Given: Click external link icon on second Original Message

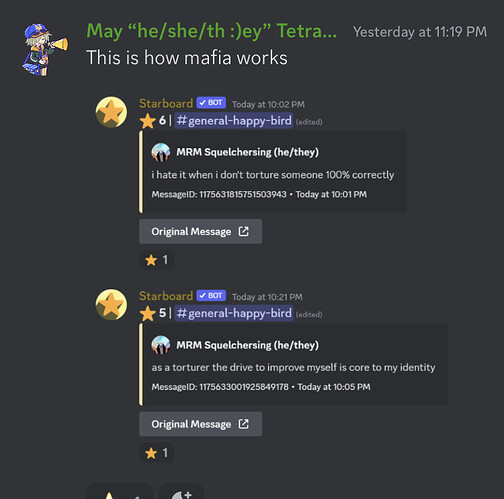Looking at the screenshot, I should 244,424.
